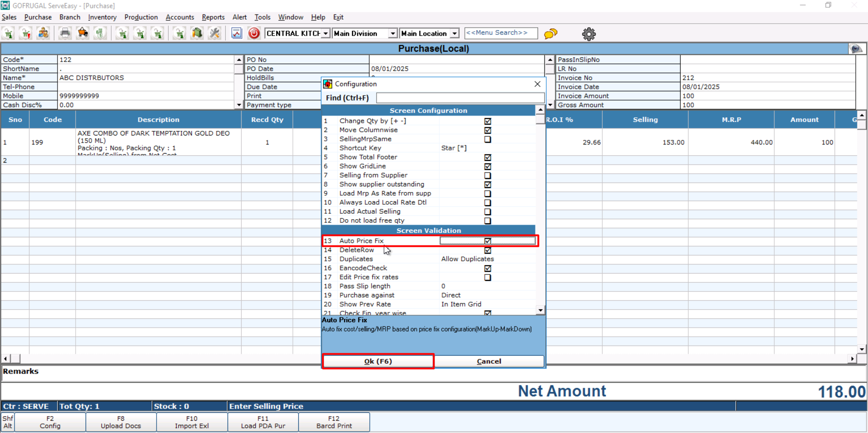Change Show Prev Rate value In Item Grid
This screenshot has width=868, height=433.
pyautogui.click(x=461, y=304)
